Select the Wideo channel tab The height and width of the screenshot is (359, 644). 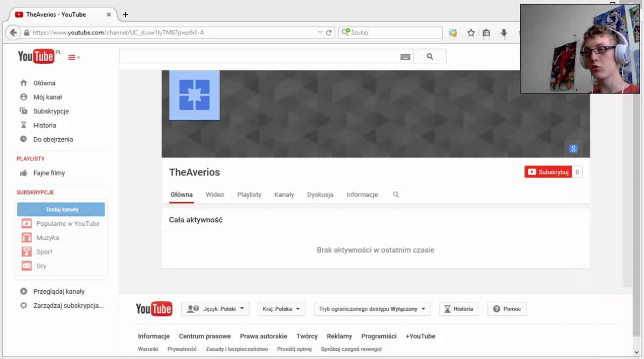click(215, 195)
